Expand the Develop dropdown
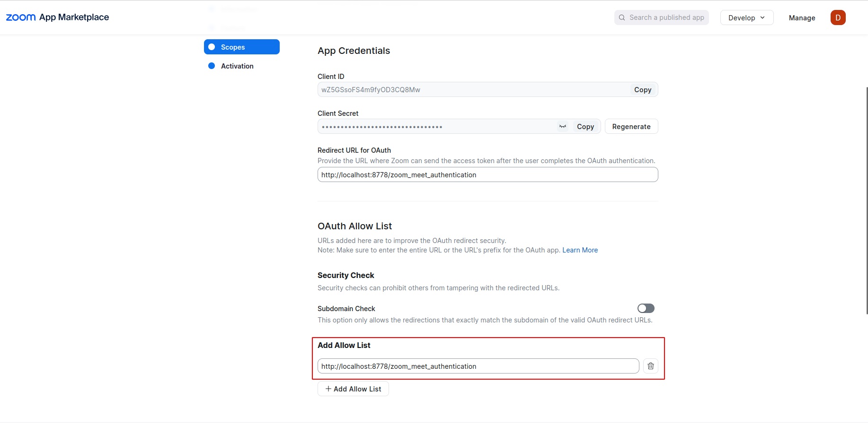This screenshot has height=426, width=868. point(746,17)
